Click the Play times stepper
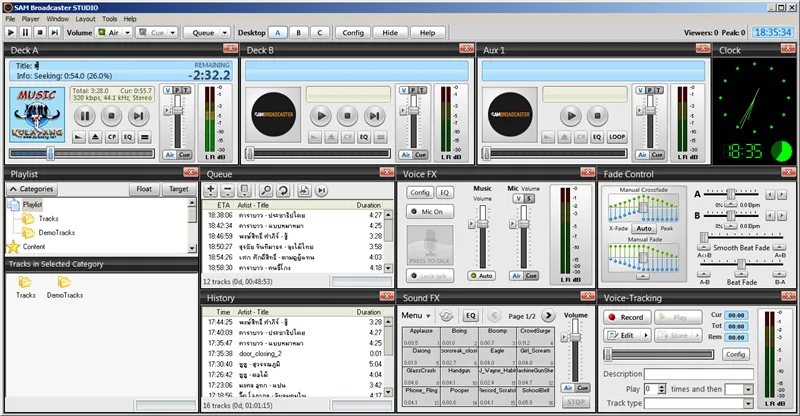The height and width of the screenshot is (416, 800). (x=662, y=389)
